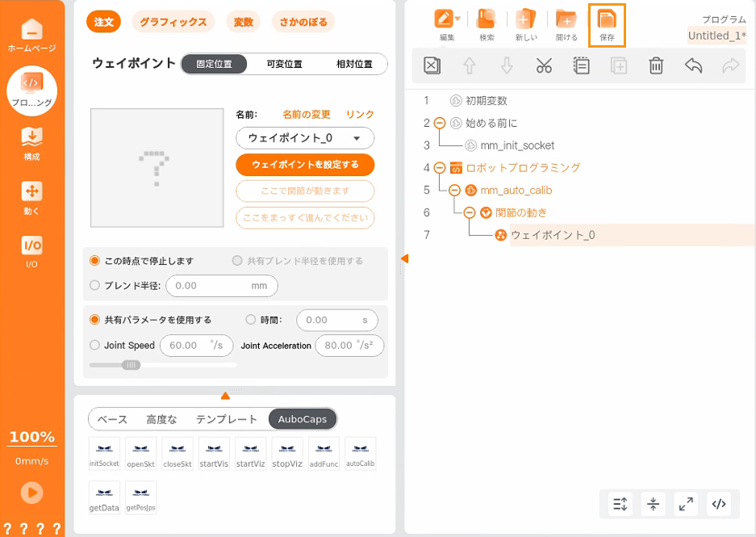Collapse the ロボットプログラミング tree node

click(440, 168)
